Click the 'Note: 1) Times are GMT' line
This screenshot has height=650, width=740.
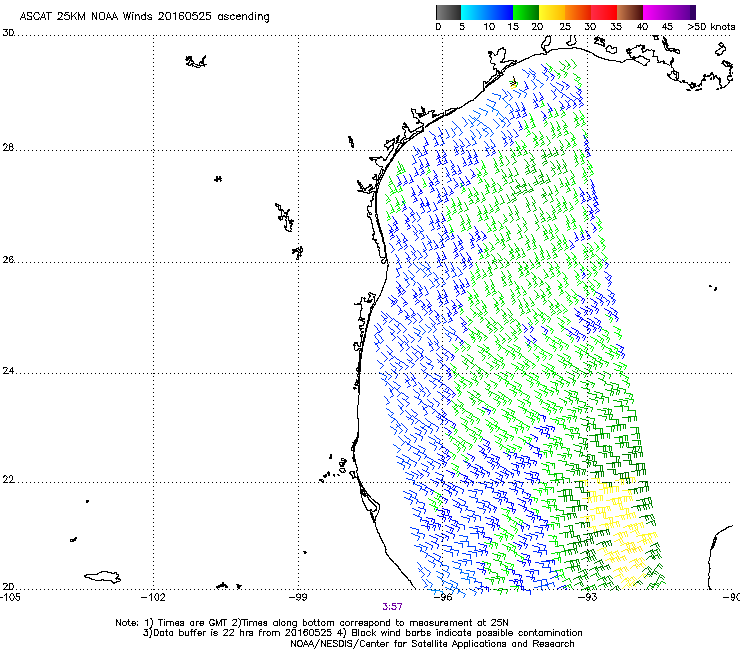tap(312, 623)
